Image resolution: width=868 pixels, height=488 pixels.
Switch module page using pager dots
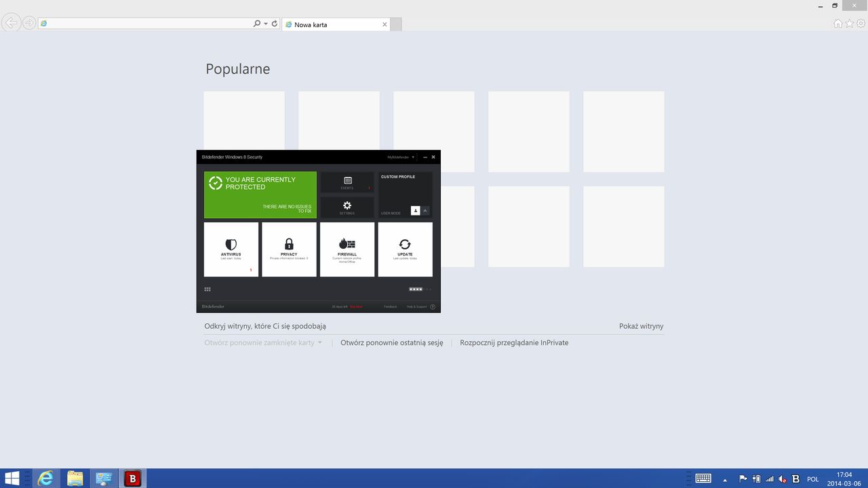(420, 289)
